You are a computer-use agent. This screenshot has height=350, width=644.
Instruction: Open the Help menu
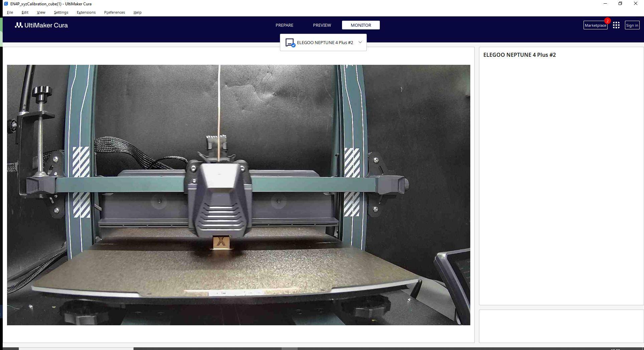pos(138,12)
